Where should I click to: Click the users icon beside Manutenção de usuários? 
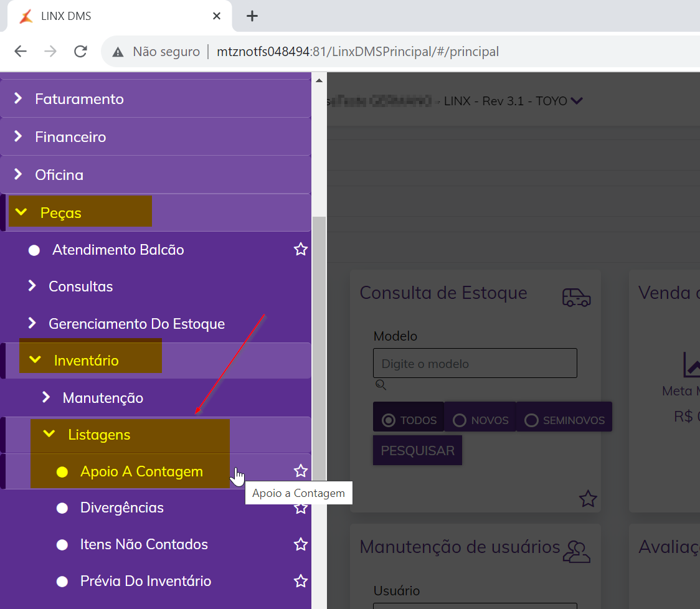pyautogui.click(x=576, y=552)
